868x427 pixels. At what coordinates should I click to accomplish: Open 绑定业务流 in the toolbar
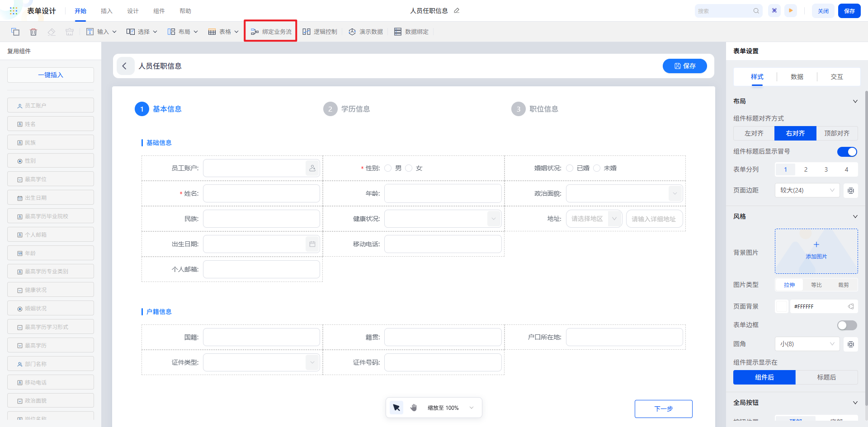point(271,32)
